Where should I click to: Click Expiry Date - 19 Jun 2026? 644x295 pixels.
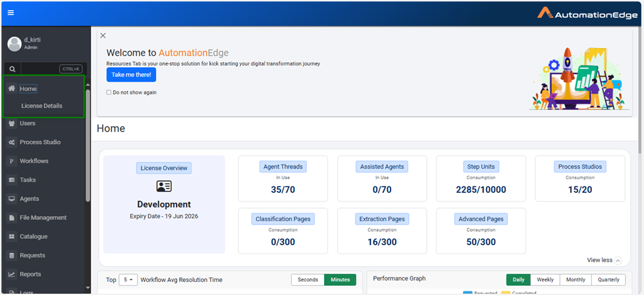164,216
